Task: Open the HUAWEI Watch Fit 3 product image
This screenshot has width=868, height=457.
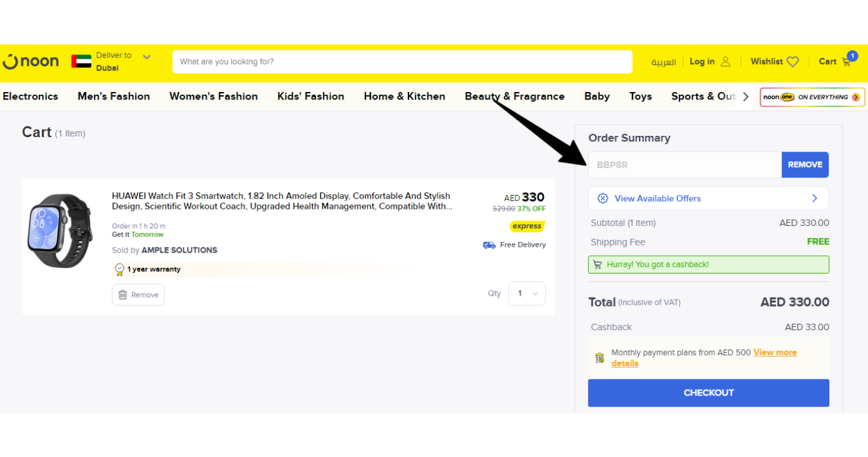Action: point(60,231)
